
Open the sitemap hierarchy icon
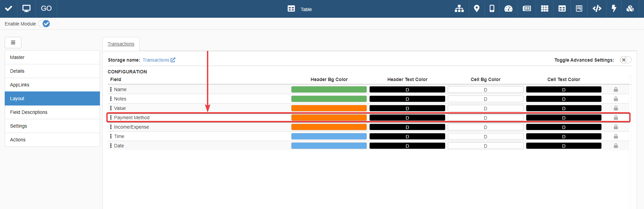coord(459,9)
